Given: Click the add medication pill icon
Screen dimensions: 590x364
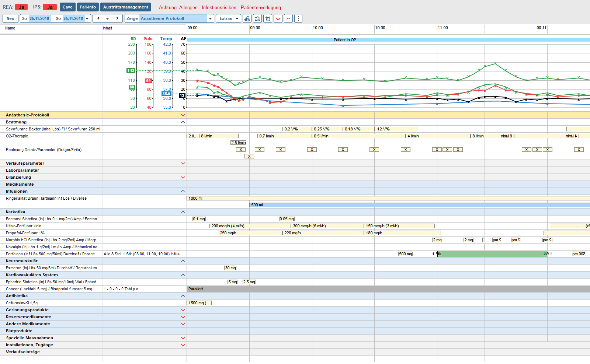Looking at the screenshot, I should click(x=247, y=18).
